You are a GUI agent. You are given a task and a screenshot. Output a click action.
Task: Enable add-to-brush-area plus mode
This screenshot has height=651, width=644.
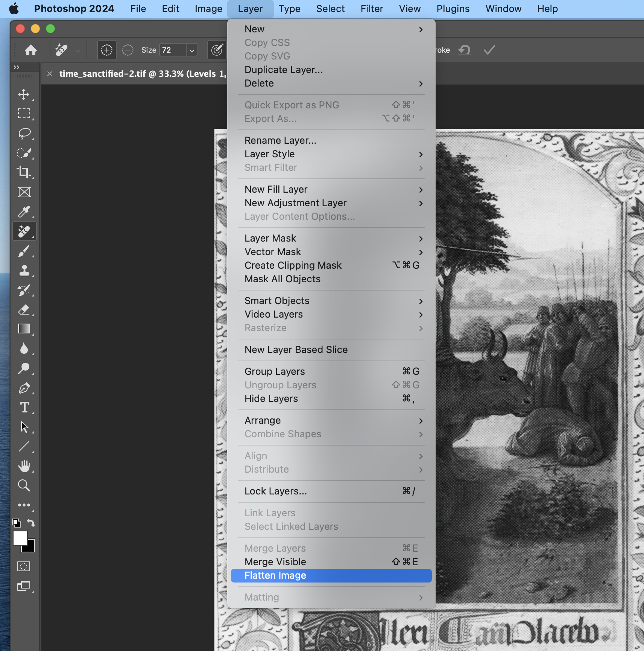tap(107, 50)
